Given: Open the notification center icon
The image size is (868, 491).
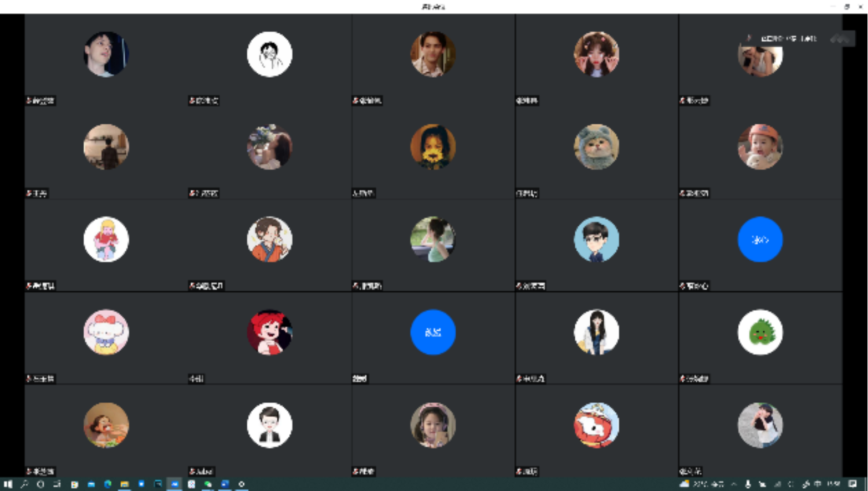Looking at the screenshot, I should click(852, 484).
